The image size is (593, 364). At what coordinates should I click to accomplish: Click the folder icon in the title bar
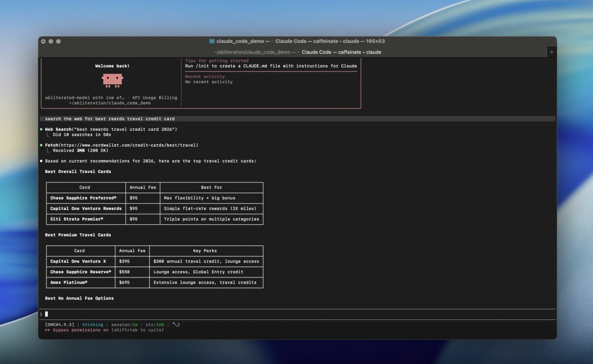click(x=212, y=41)
